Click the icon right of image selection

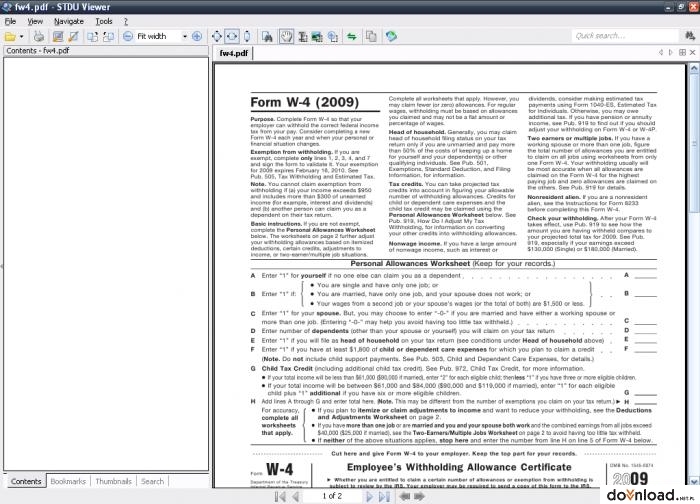coord(333,37)
